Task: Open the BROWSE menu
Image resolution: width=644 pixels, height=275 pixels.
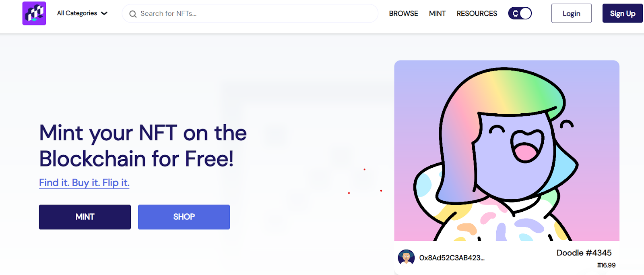Action: (403, 13)
